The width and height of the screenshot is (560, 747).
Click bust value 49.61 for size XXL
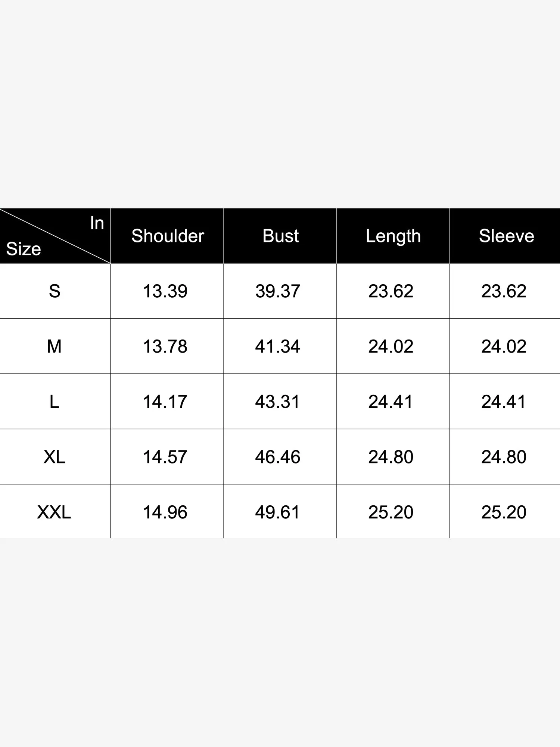pyautogui.click(x=278, y=512)
